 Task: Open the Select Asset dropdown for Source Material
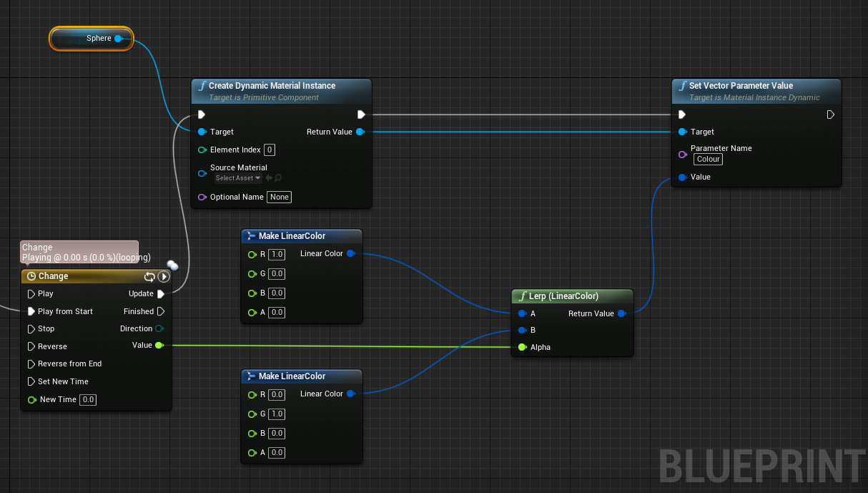click(238, 178)
